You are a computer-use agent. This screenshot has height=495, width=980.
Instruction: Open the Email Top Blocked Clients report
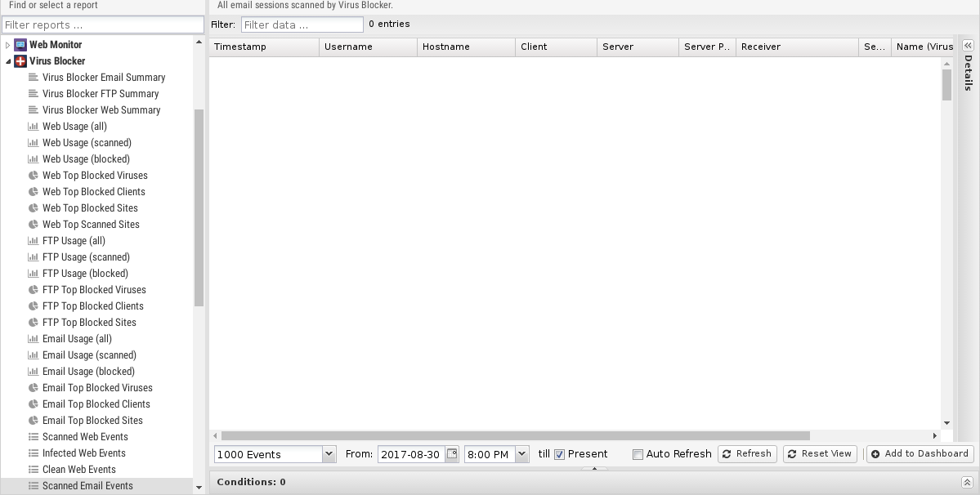(96, 404)
